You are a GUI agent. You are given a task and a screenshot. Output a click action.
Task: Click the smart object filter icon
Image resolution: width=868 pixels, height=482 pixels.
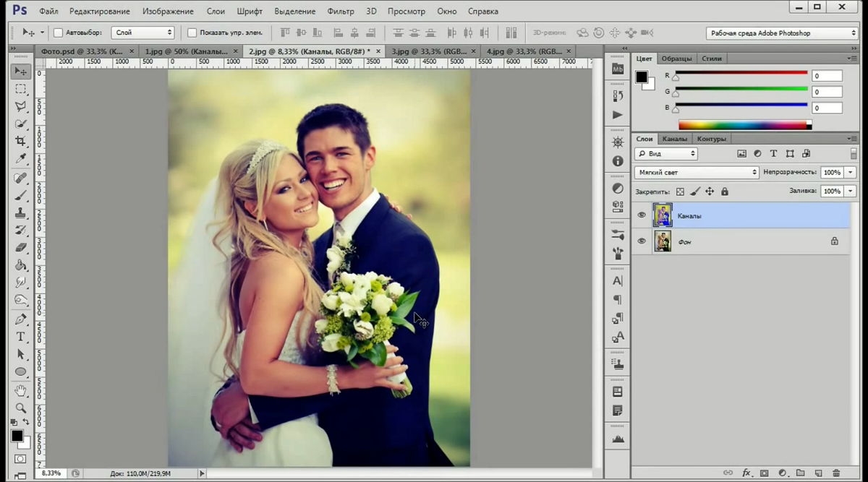coord(807,154)
